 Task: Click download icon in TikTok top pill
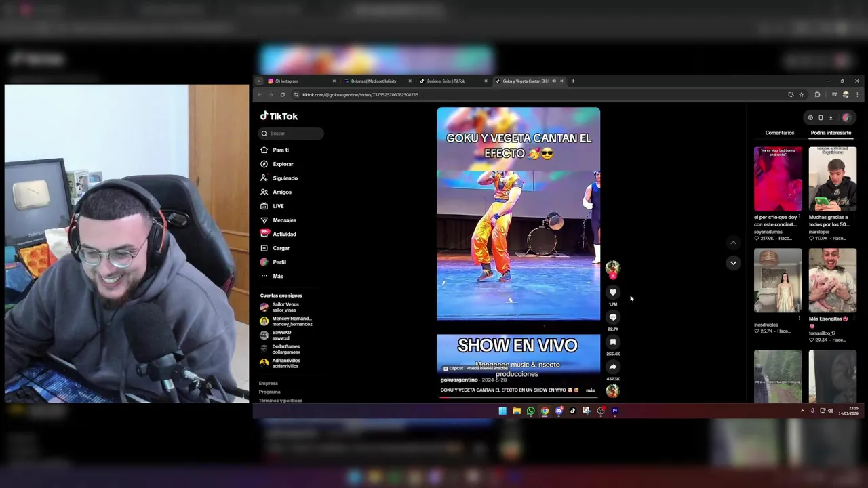tap(831, 118)
